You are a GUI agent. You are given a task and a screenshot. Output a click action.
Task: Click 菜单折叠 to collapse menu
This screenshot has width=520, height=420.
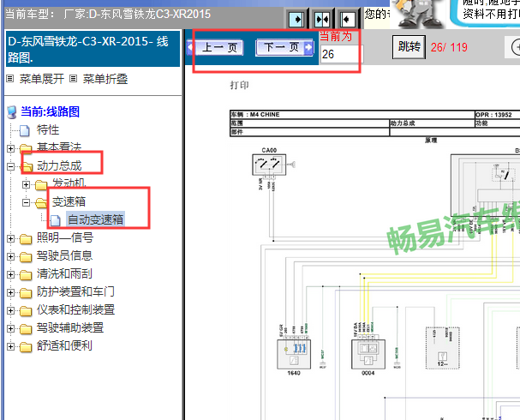tap(105, 79)
